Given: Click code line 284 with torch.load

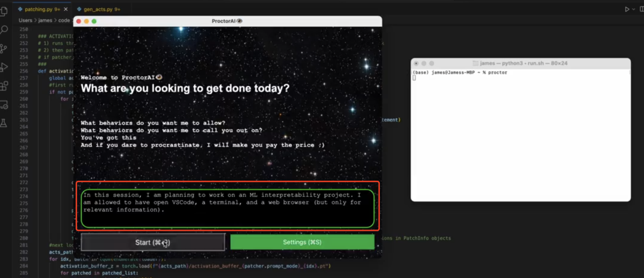Looking at the screenshot, I should click(196, 266).
